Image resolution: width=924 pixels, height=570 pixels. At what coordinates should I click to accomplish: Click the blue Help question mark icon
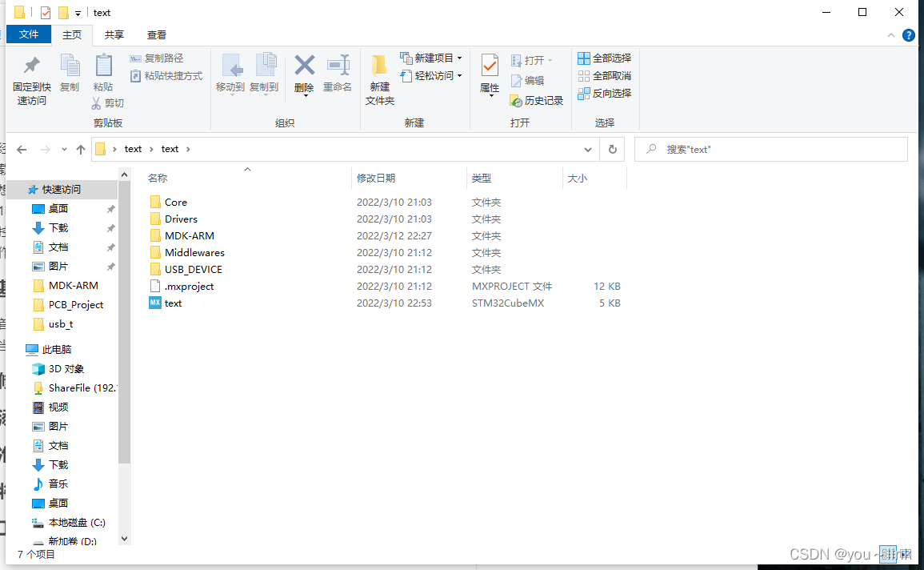909,35
